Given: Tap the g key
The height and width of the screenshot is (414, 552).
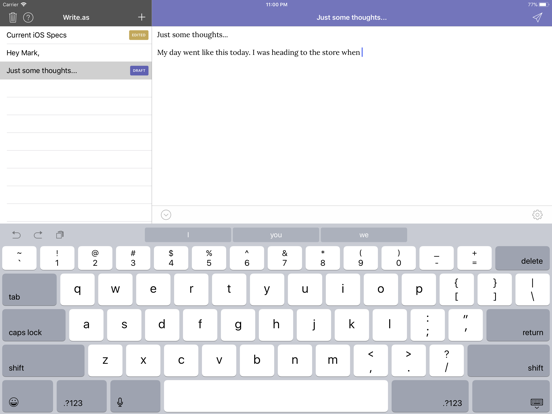Looking at the screenshot, I should coord(238,325).
